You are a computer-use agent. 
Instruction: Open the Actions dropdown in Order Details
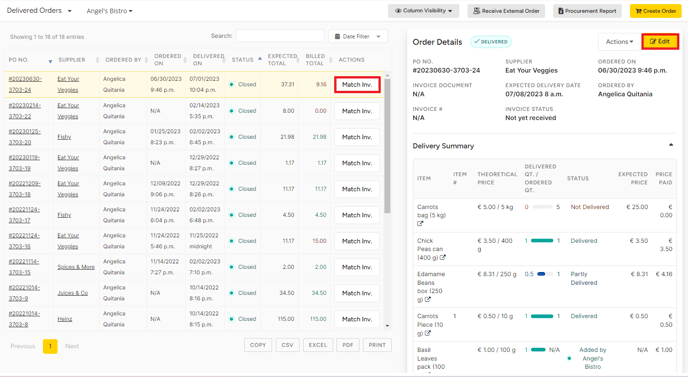pos(619,42)
